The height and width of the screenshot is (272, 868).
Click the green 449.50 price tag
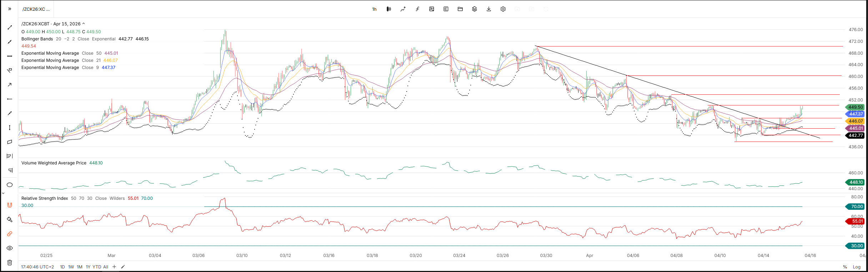tap(855, 107)
